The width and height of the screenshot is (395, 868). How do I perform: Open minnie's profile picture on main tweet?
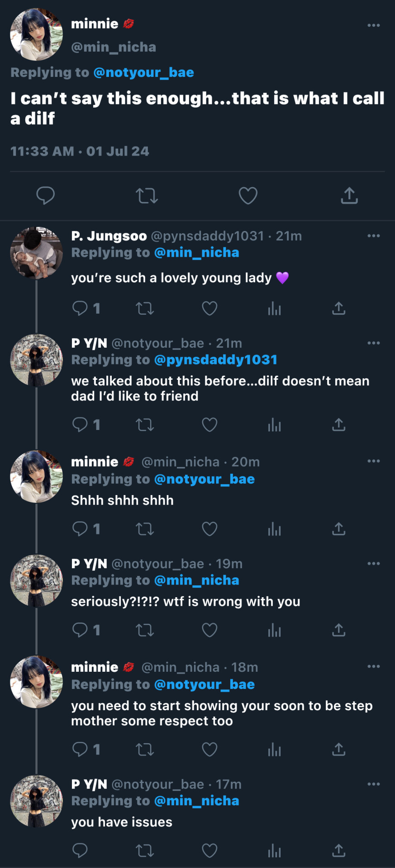(36, 34)
